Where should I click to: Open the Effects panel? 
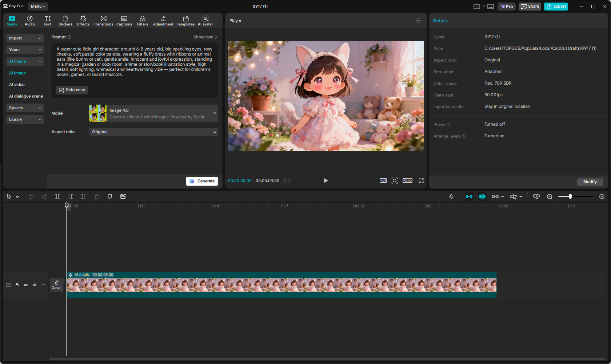(83, 21)
